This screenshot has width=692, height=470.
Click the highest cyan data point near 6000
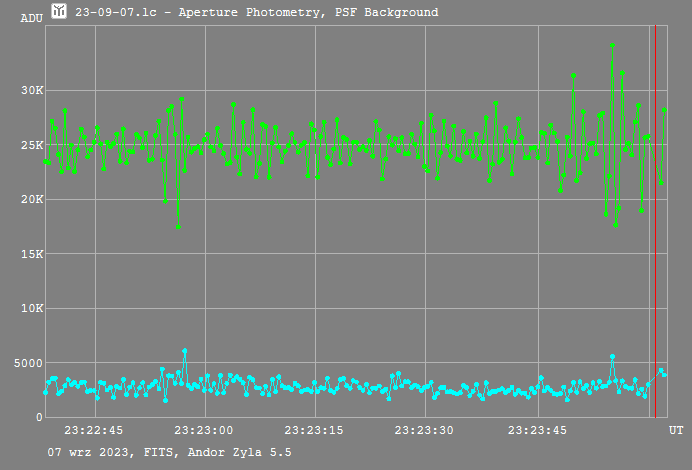pyautogui.click(x=184, y=351)
